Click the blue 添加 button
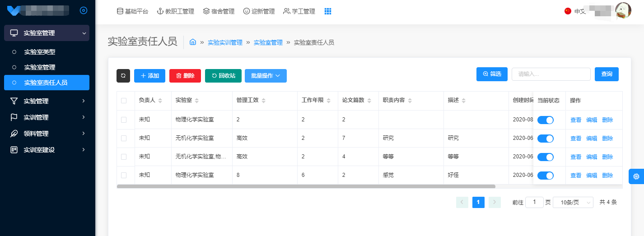 (x=149, y=76)
